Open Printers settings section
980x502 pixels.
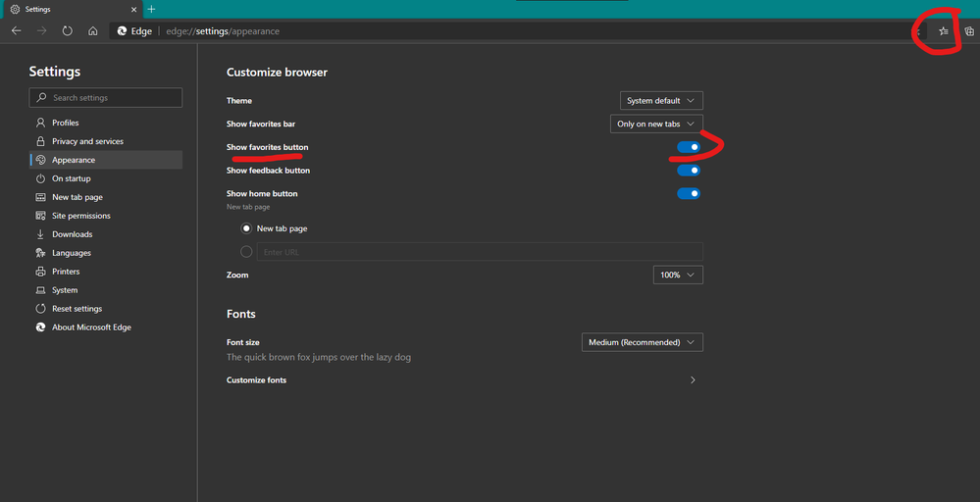(106, 272)
